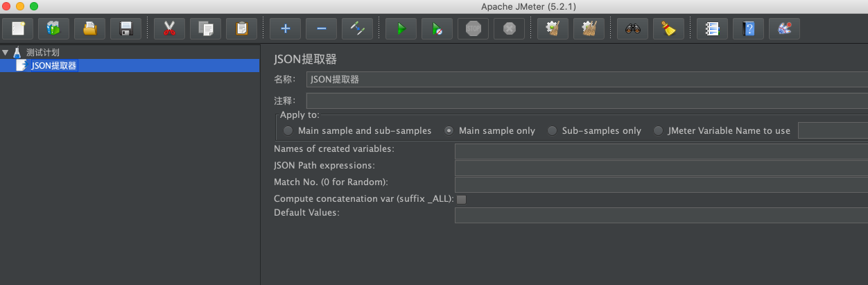Viewport: 868px width, 285px height.
Task: Clear all results with double broom icon
Action: 589,28
